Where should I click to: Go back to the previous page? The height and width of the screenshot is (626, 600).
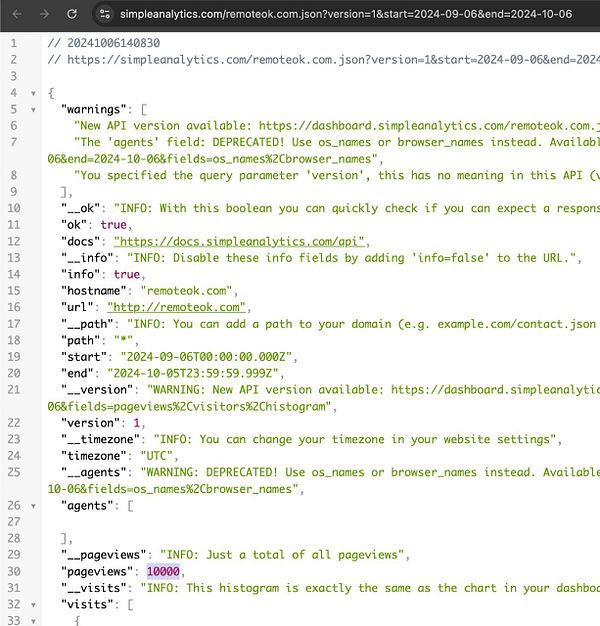[x=17, y=14]
